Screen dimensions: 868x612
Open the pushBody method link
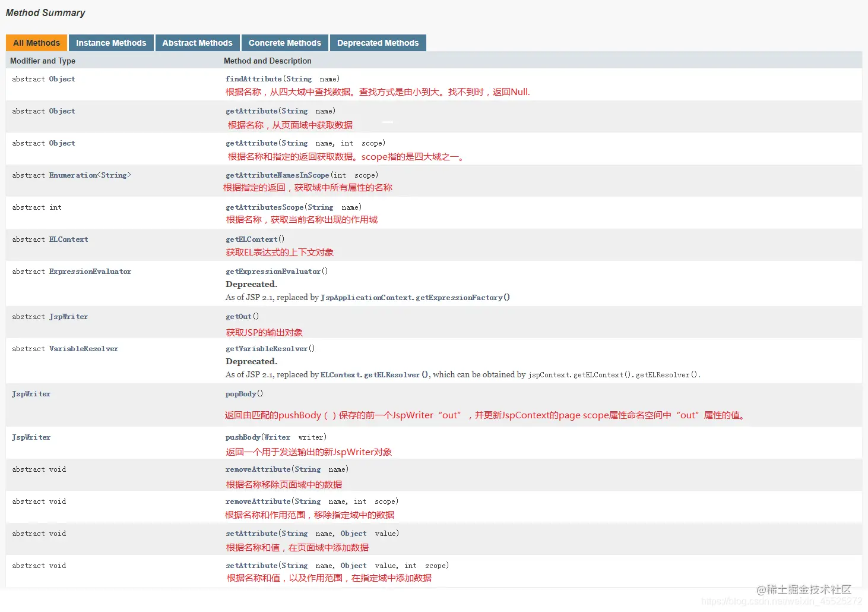[243, 437]
